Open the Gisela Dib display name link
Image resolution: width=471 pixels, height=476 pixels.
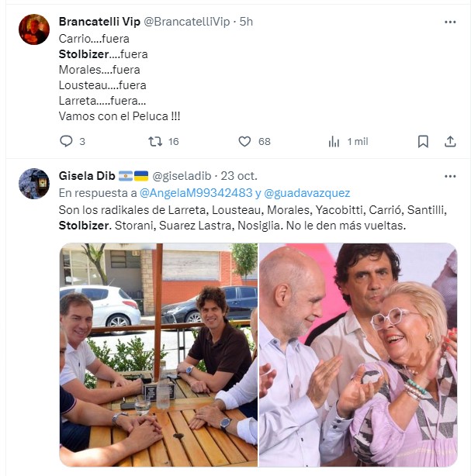[87, 176]
